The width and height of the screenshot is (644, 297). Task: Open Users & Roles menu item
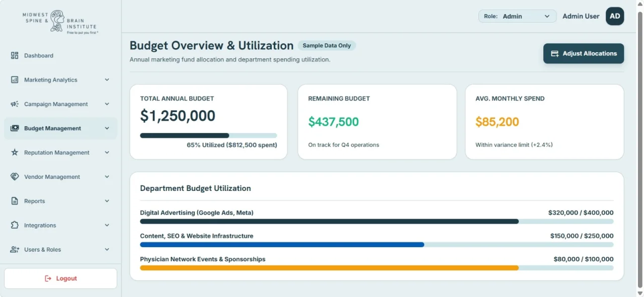[60, 249]
